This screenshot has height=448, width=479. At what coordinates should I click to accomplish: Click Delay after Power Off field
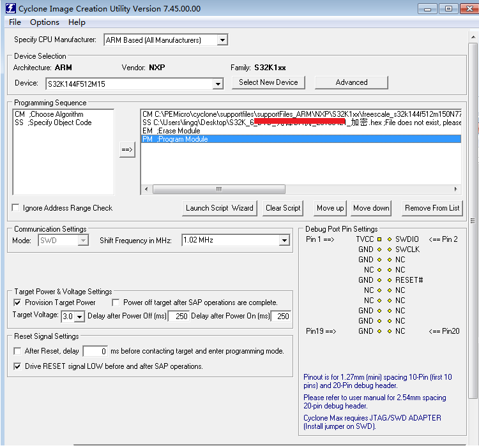tap(178, 316)
